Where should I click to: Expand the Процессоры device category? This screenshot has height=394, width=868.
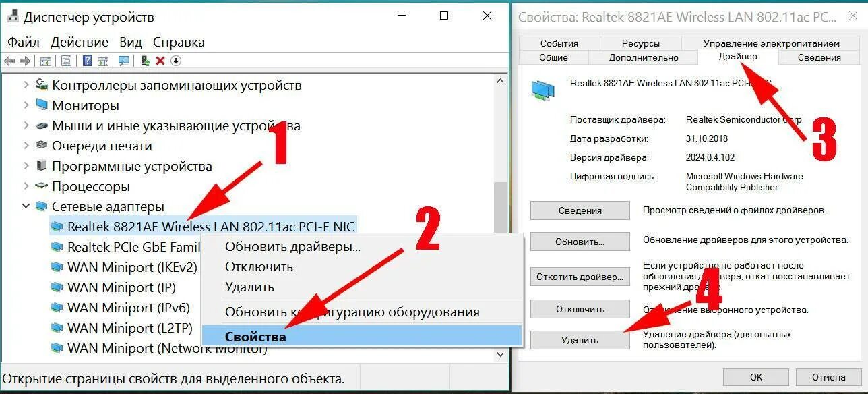[x=26, y=186]
